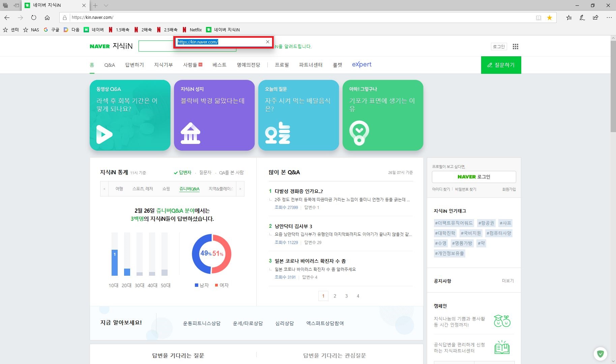
Task: Open the #컴퓨터사양 tag
Action: [499, 233]
